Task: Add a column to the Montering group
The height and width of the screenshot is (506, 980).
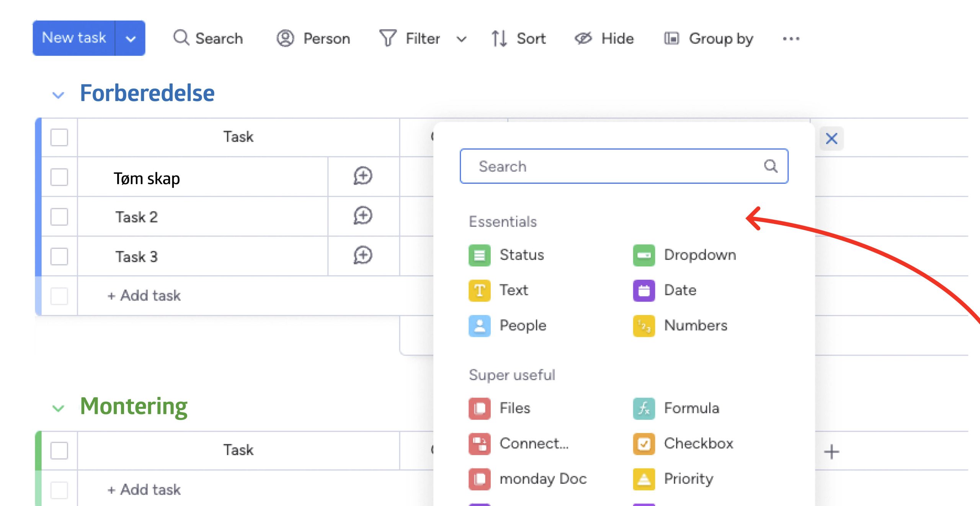Action: (831, 452)
